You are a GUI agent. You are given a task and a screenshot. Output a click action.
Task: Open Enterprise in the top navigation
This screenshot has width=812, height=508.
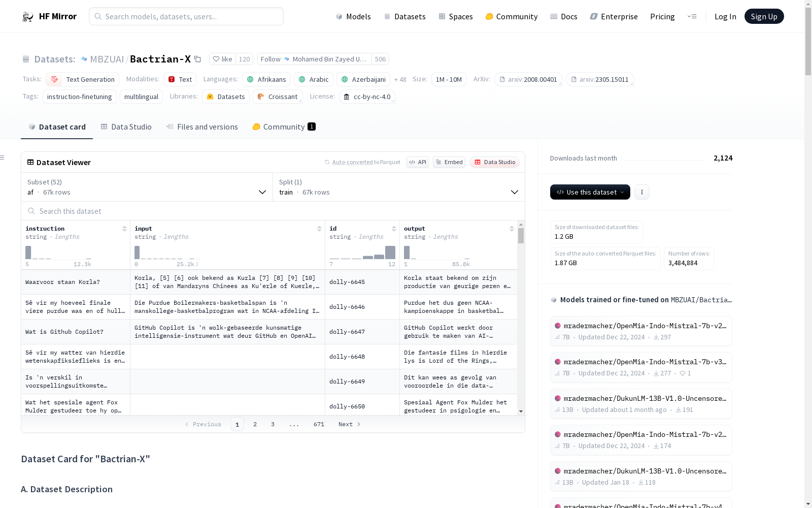tap(614, 16)
